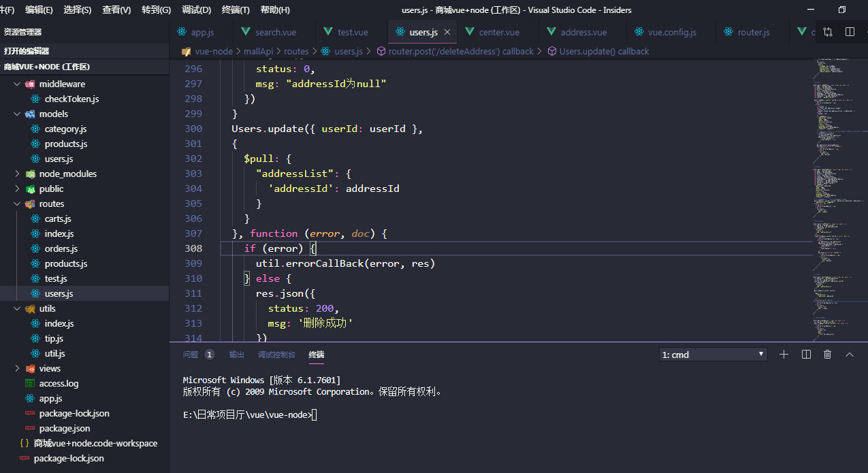Image resolution: width=868 pixels, height=473 pixels.
Task: Split the terminal pane
Action: (806, 354)
